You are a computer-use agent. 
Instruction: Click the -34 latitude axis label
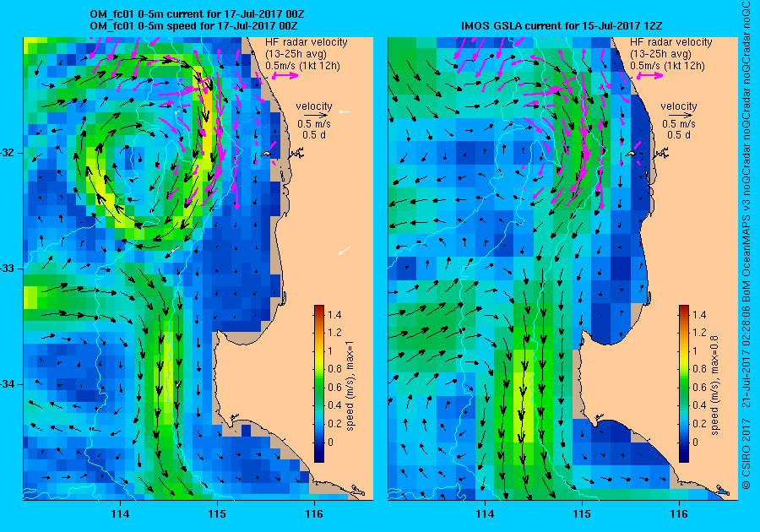(8, 385)
